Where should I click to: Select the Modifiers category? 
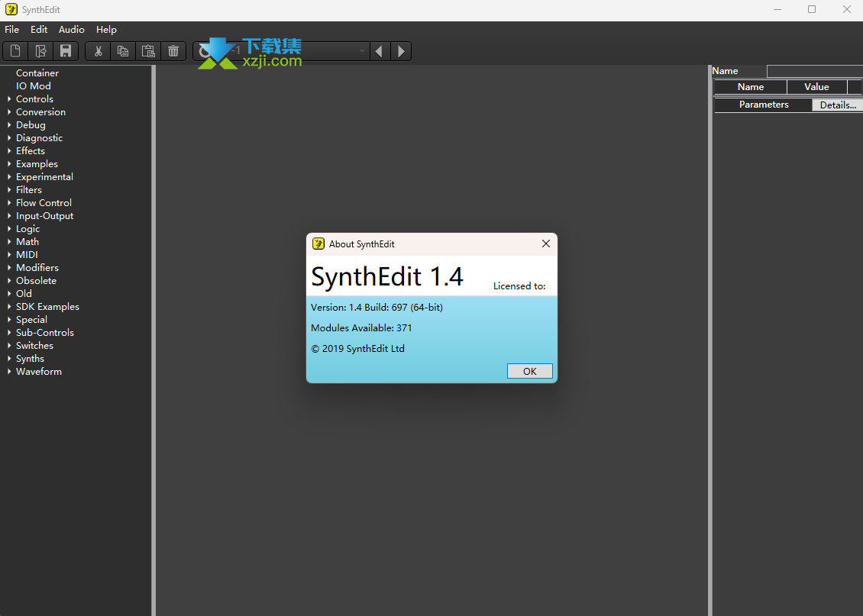coord(37,268)
